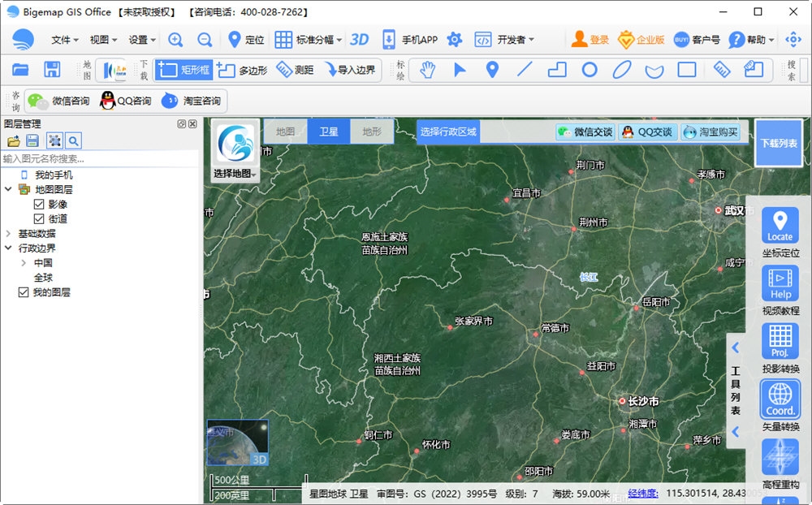This screenshot has width=812, height=505.
Task: Click the Coord. 矢量转换 icon
Action: [779, 399]
